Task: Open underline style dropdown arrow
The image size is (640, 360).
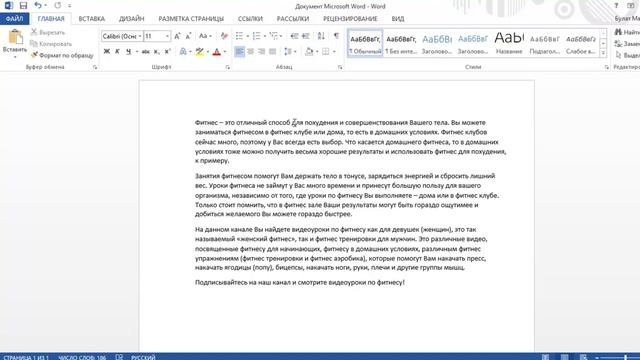Action: click(x=136, y=51)
